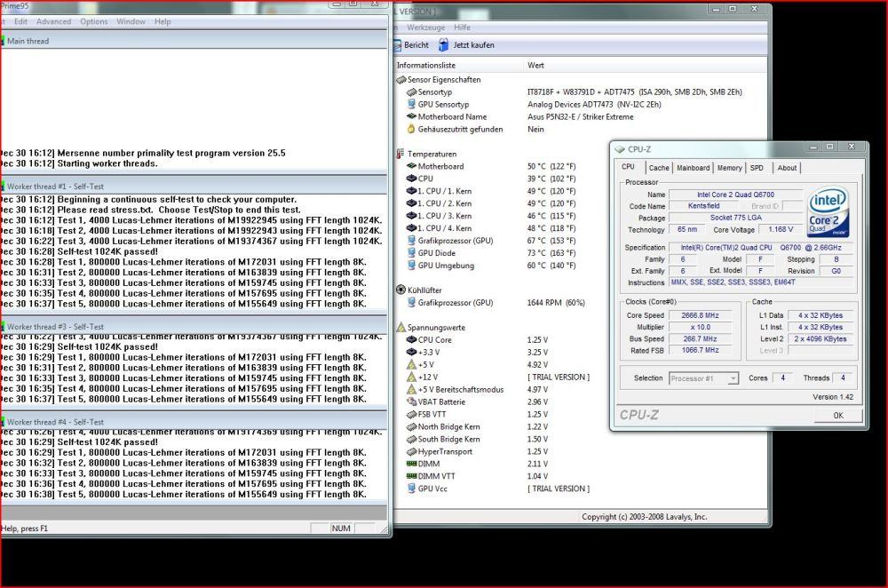Viewport: 888px width, 588px height.
Task: Click the GPU Sensortyp row icon
Action: coord(412,104)
